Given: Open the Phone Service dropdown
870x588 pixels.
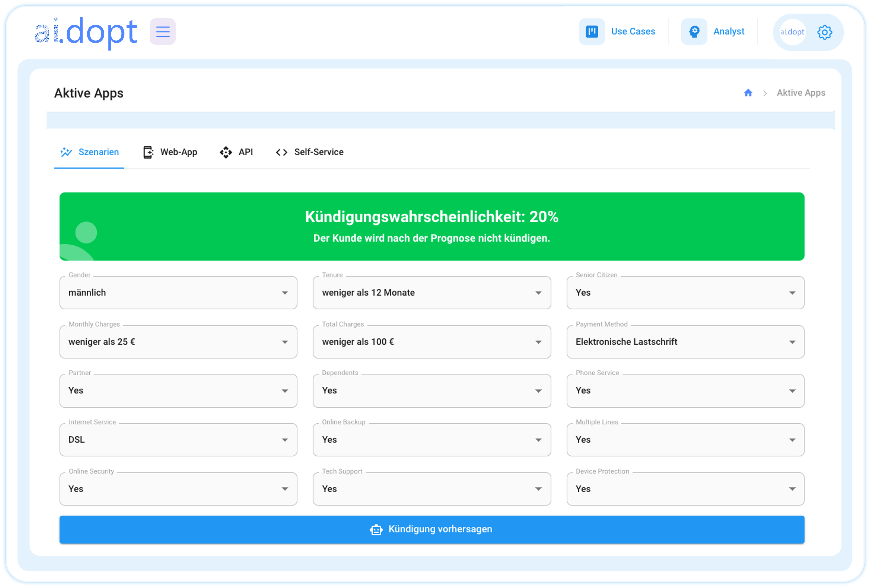Looking at the screenshot, I should click(685, 391).
